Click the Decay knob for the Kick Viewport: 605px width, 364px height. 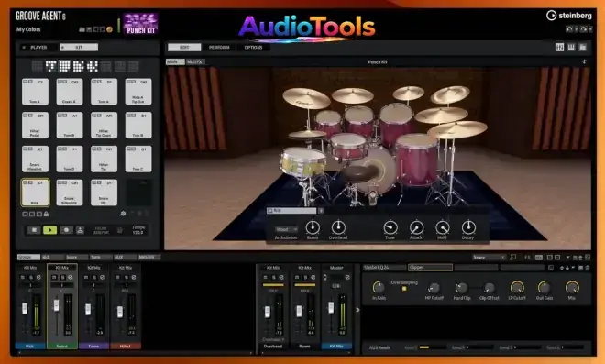(x=468, y=227)
